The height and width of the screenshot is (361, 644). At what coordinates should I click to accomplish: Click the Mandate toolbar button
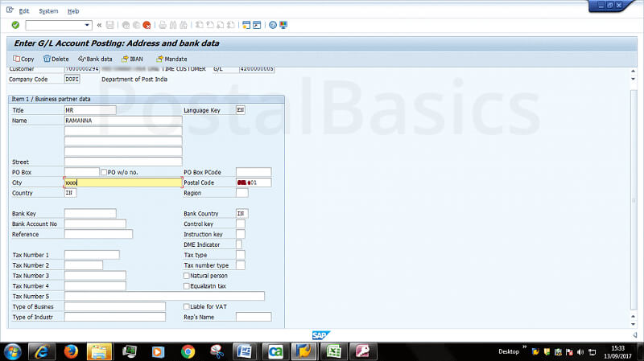click(171, 59)
